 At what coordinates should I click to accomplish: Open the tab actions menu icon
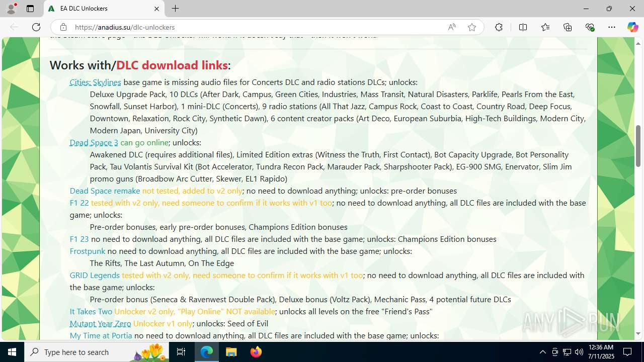30,9
